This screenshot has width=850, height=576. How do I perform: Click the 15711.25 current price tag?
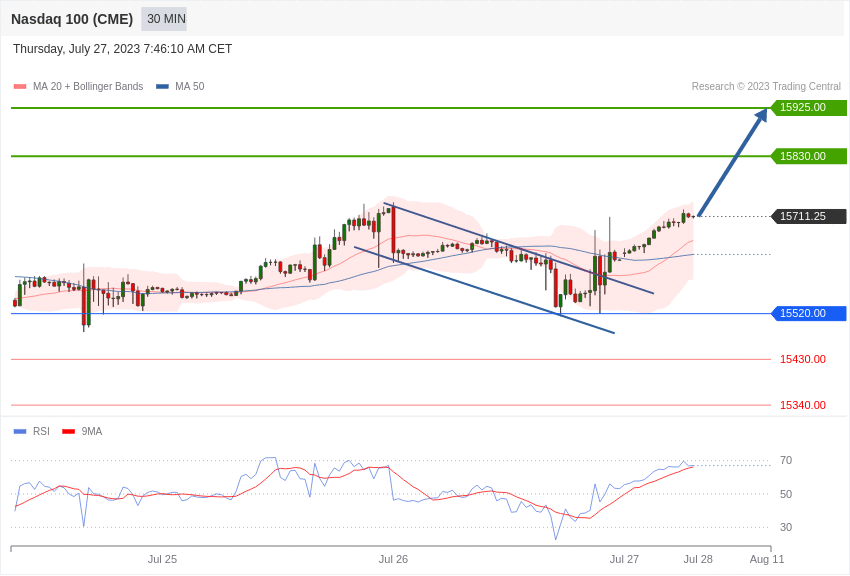coord(808,216)
